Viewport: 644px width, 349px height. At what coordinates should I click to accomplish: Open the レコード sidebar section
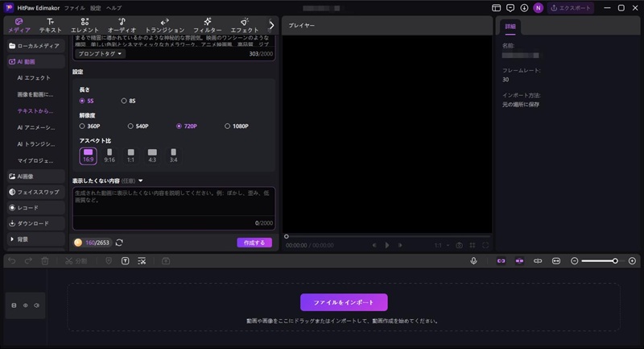point(35,208)
